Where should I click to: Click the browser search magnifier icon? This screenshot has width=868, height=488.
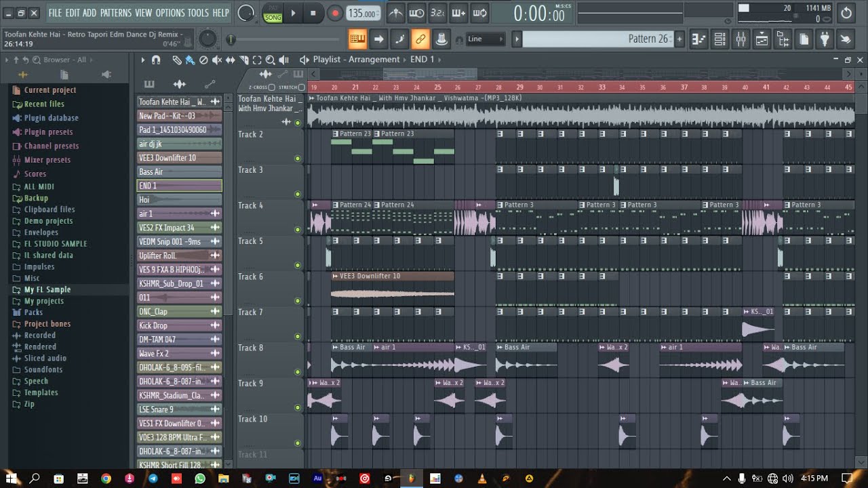[37, 60]
